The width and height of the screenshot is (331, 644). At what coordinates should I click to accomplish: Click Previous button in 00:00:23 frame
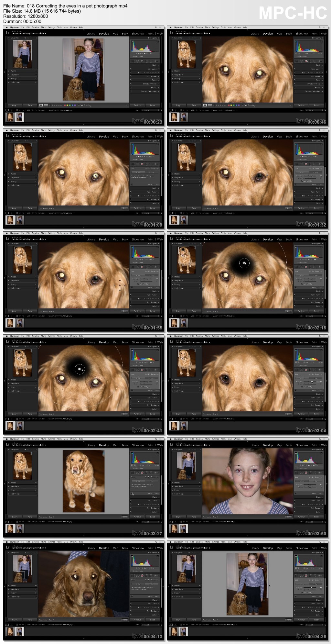[x=137, y=105]
